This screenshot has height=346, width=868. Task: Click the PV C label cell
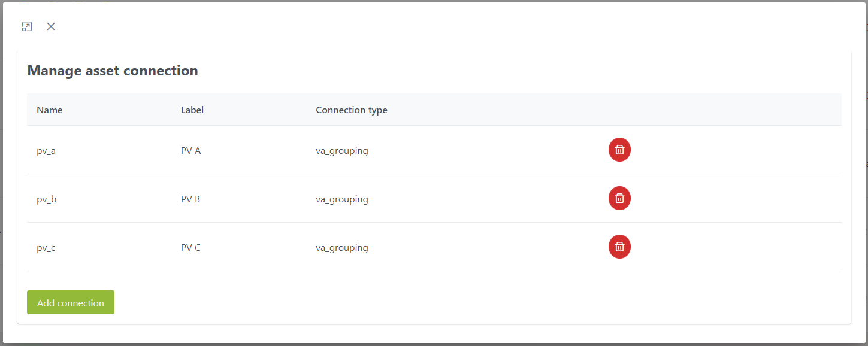(x=190, y=248)
